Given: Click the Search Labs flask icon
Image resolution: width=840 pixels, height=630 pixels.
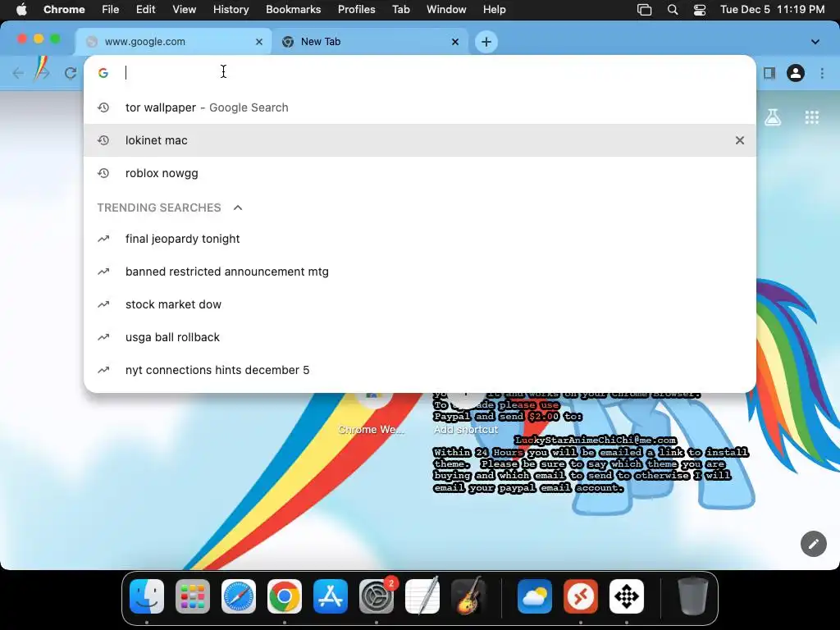Looking at the screenshot, I should [773, 117].
